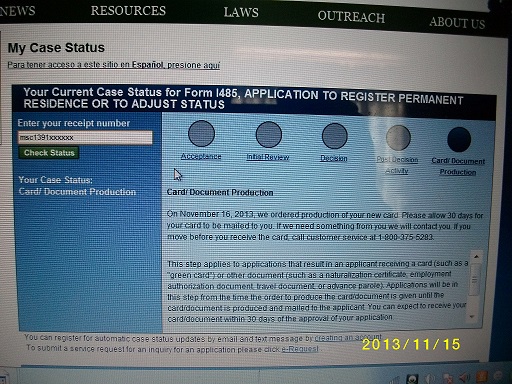This screenshot has height=384, width=512.
Task: Click the Acceptance step circle
Action: pos(201,133)
